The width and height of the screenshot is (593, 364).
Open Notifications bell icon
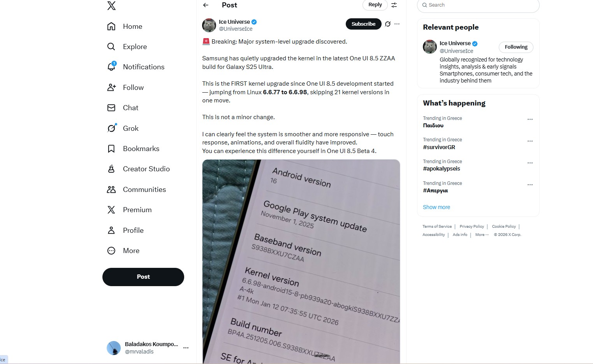(111, 67)
